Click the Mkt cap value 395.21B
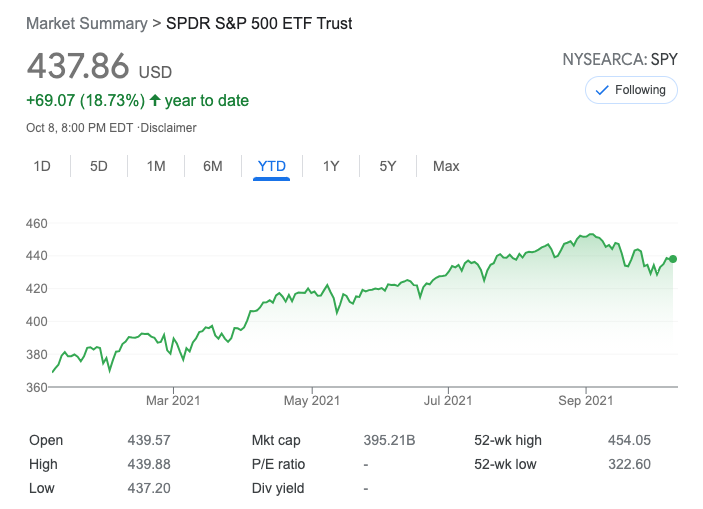The height and width of the screenshot is (509, 703). click(389, 440)
